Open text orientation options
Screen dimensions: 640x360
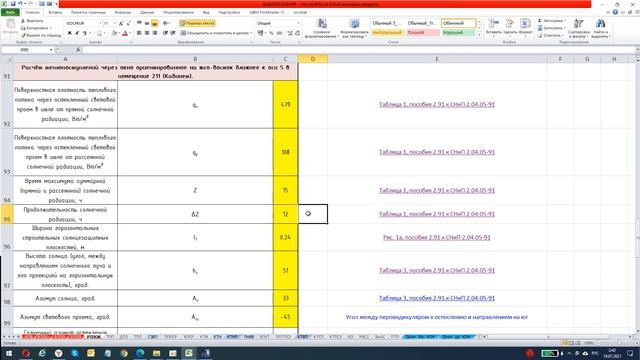tap(167, 23)
